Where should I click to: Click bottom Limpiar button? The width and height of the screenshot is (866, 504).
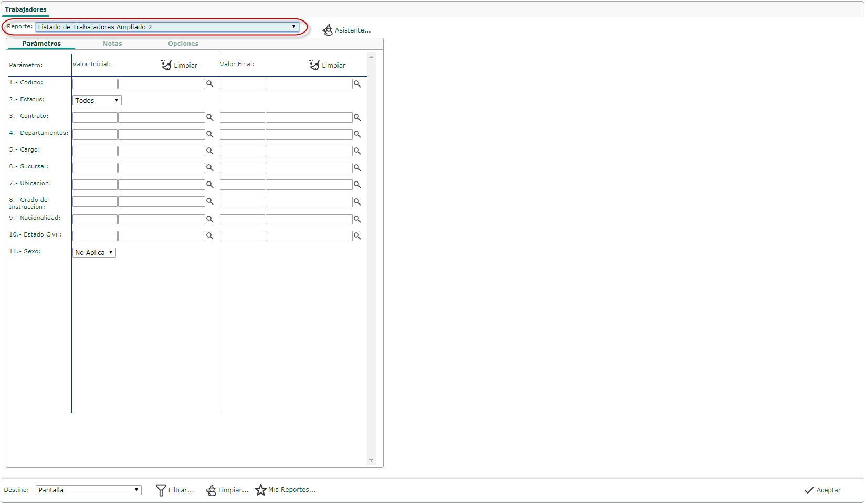227,490
